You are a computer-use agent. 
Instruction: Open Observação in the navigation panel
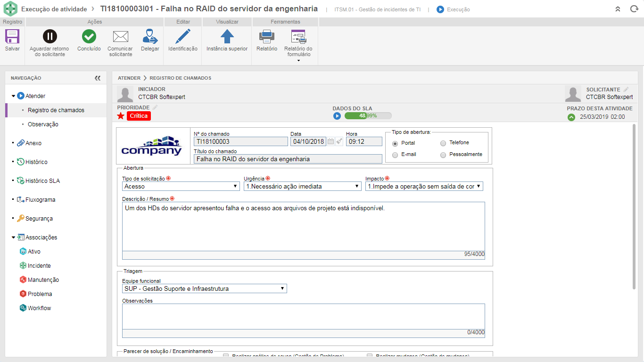pos(43,124)
